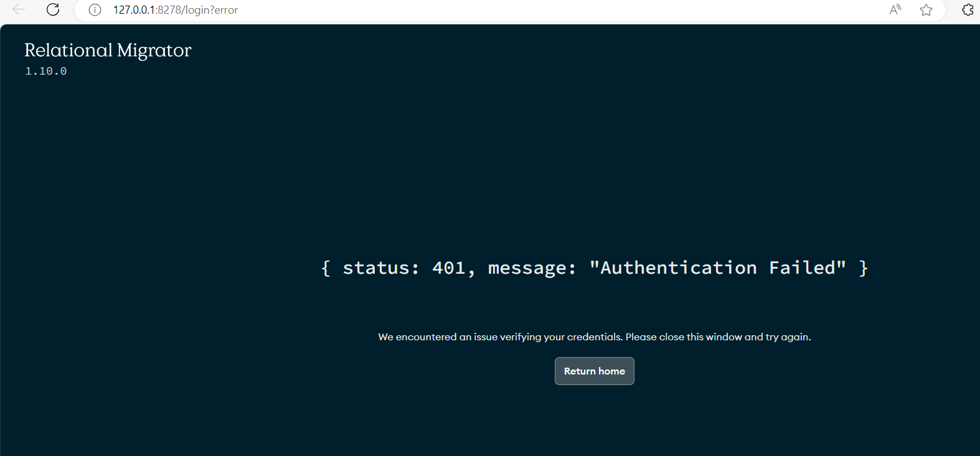The width and height of the screenshot is (980, 456).
Task: Open the site information icon
Action: tap(95, 10)
